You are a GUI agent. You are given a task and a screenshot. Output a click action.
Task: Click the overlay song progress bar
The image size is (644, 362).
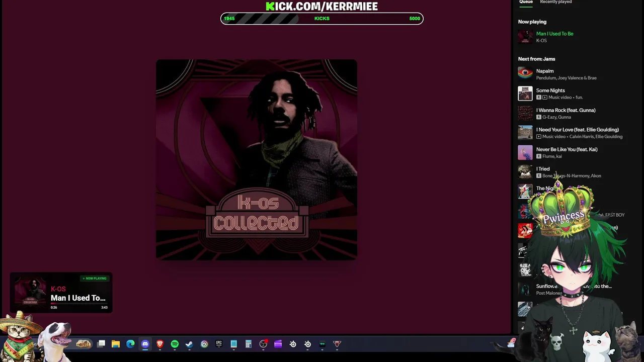coord(79,304)
